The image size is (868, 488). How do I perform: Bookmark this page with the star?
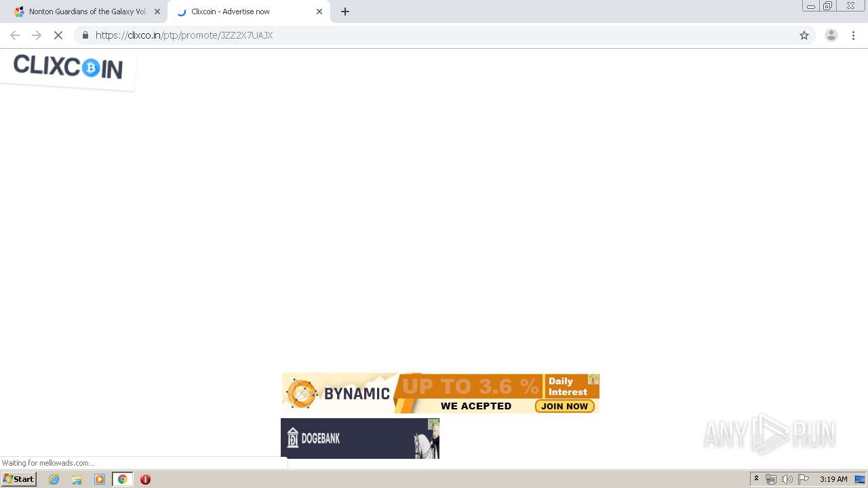tap(804, 35)
